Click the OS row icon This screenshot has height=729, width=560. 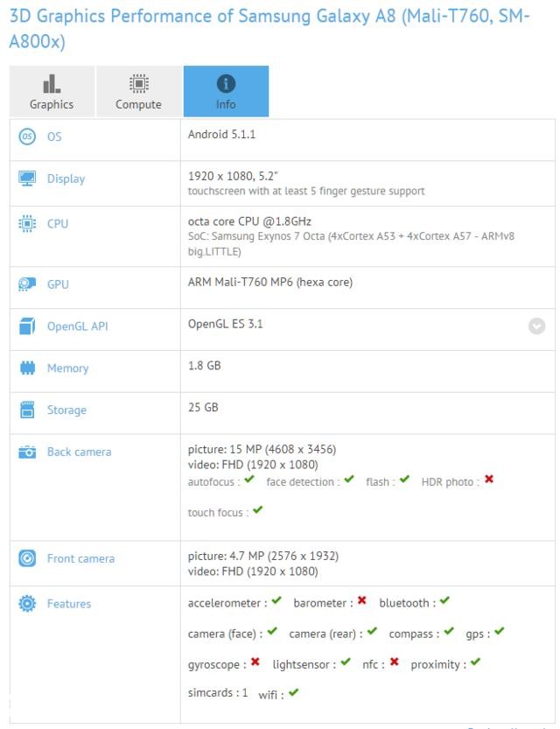[27, 137]
